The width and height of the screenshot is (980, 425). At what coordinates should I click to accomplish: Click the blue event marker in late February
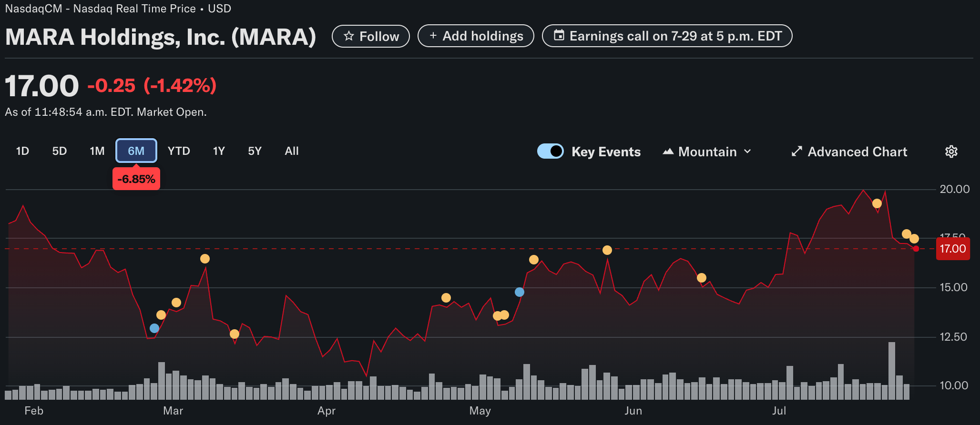click(154, 328)
